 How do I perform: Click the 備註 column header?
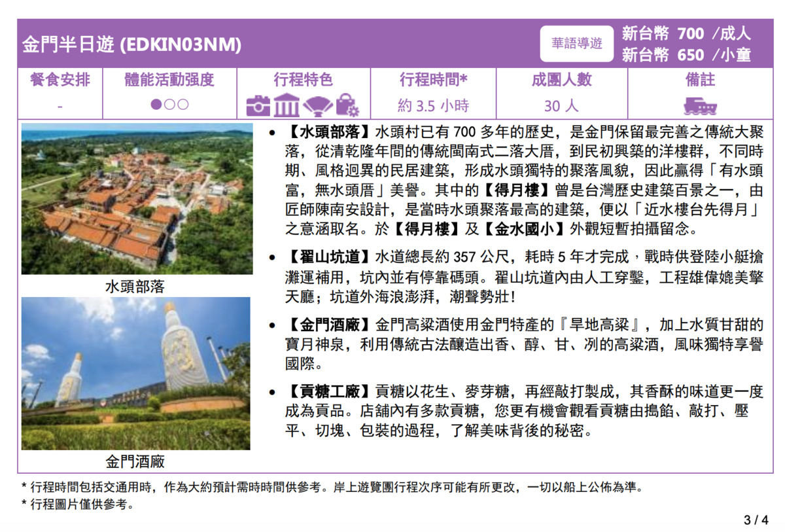[x=700, y=80]
